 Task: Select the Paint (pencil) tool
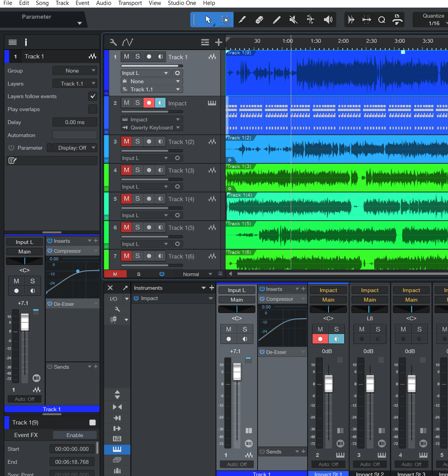pyautogui.click(x=277, y=19)
